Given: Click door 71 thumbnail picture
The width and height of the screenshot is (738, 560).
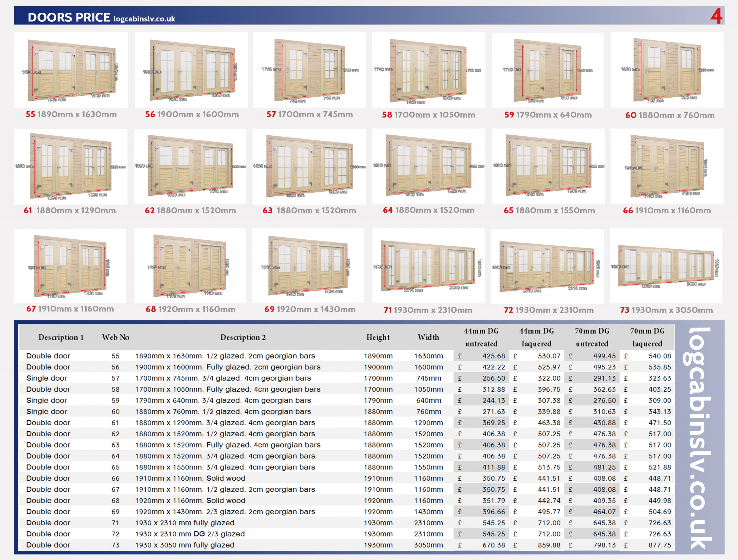Looking at the screenshot, I should [428, 266].
